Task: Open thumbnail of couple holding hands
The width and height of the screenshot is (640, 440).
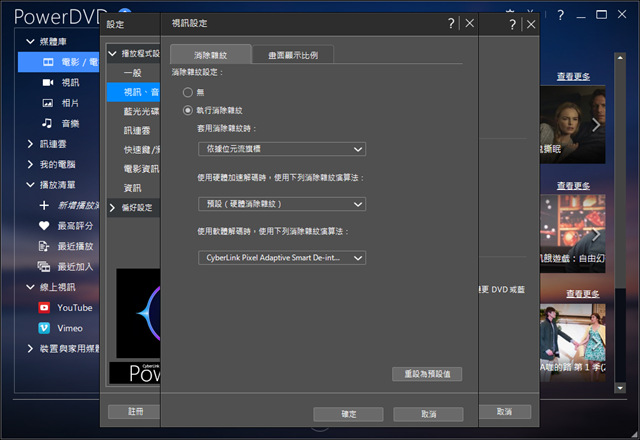Action: coord(573,343)
